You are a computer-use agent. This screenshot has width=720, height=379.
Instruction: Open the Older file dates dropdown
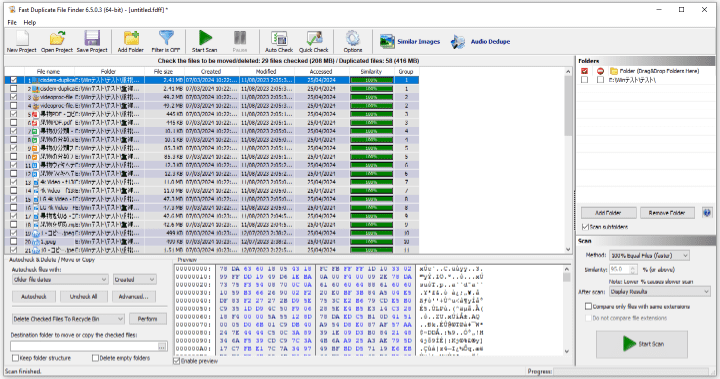coord(60,279)
